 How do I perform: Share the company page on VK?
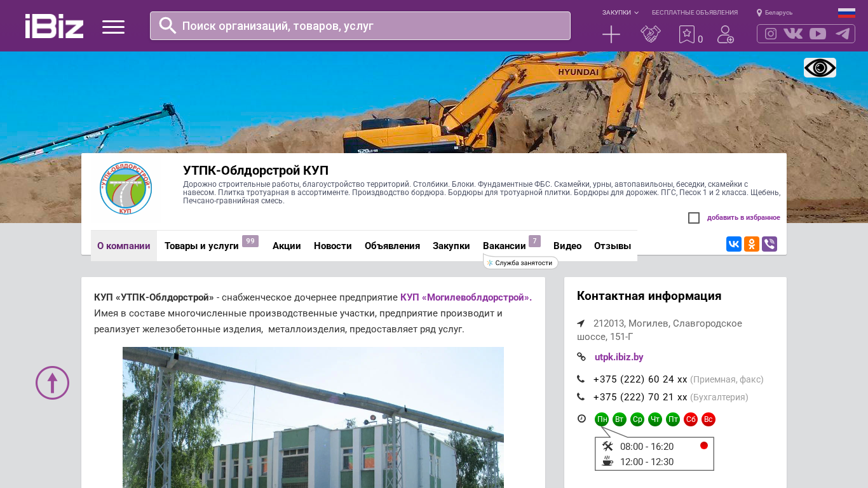[x=734, y=244]
